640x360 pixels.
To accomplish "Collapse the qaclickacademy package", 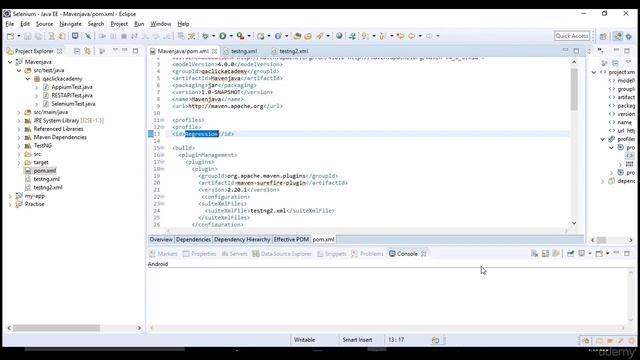I will coord(28,79).
